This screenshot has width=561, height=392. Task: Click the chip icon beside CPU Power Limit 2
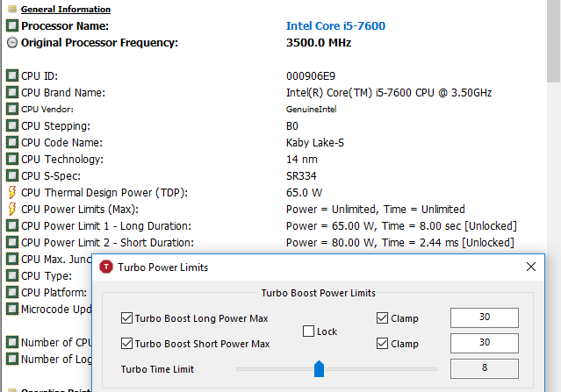tap(12, 242)
